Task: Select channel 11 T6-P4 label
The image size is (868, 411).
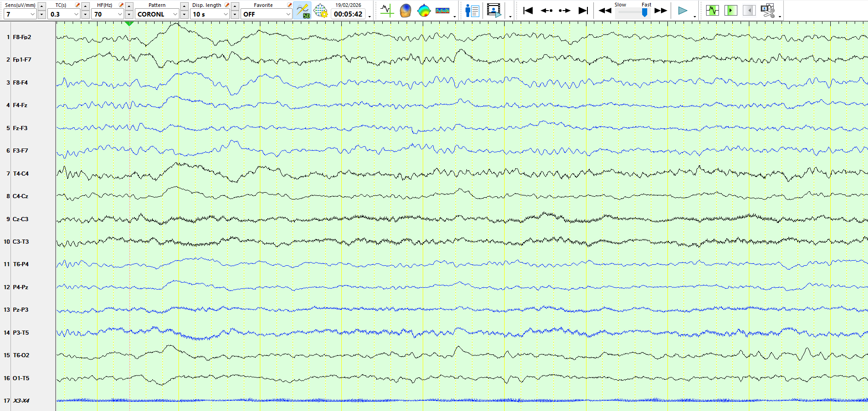Action: pyautogui.click(x=21, y=264)
